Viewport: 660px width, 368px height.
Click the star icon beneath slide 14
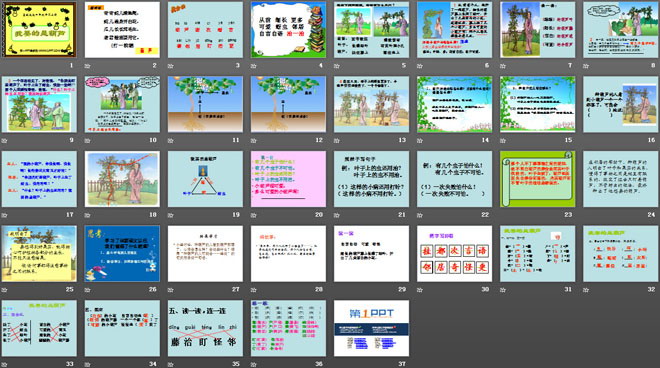coord(420,140)
